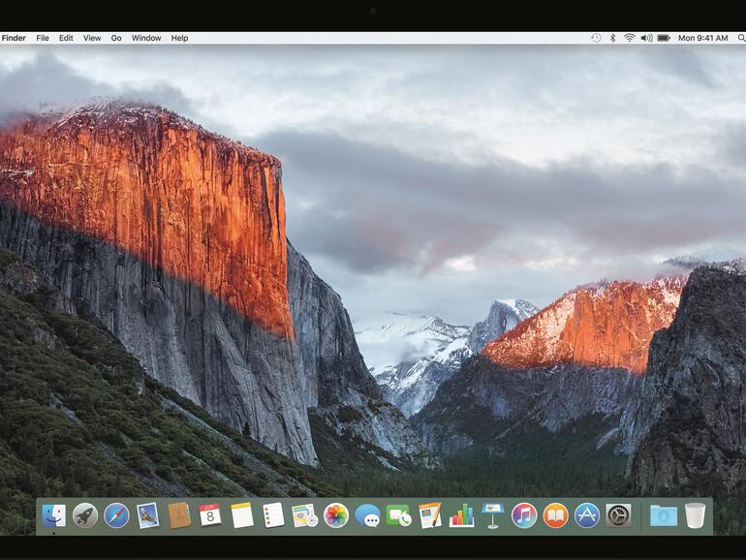Open iBooks orange book icon in Dock

click(556, 515)
